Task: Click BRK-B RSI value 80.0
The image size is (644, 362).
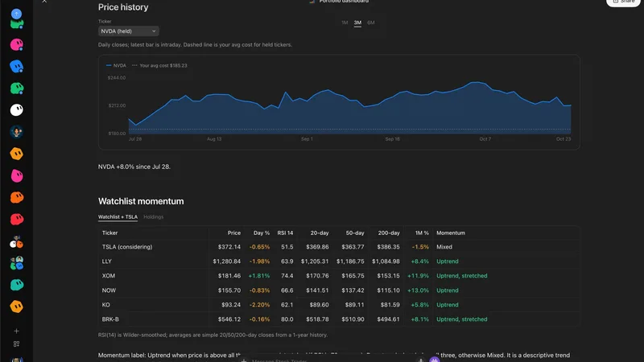Action: click(x=287, y=319)
